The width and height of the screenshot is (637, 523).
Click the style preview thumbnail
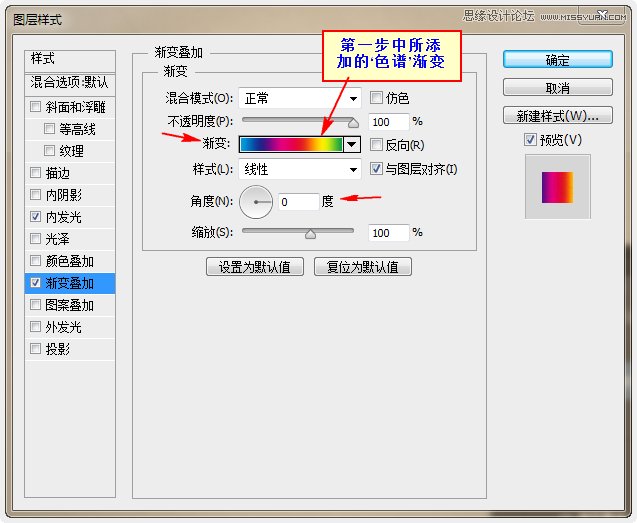557,187
